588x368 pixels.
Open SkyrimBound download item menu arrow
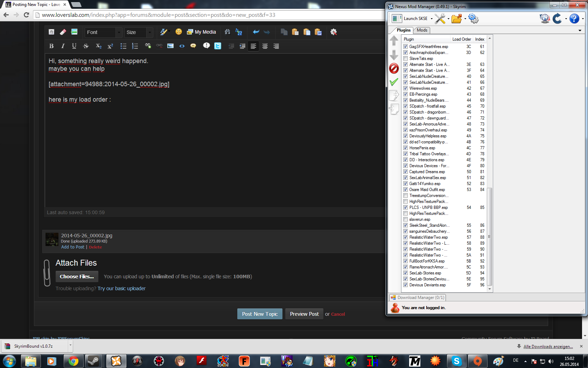tap(70, 346)
